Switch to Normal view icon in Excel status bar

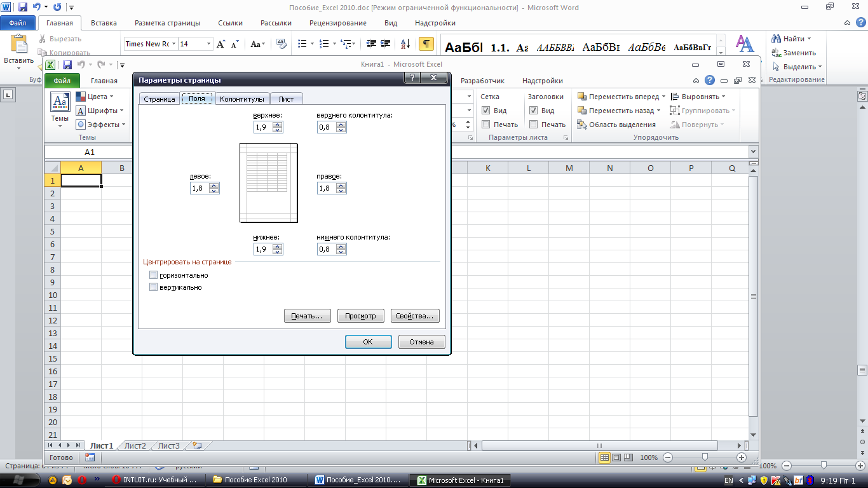604,457
